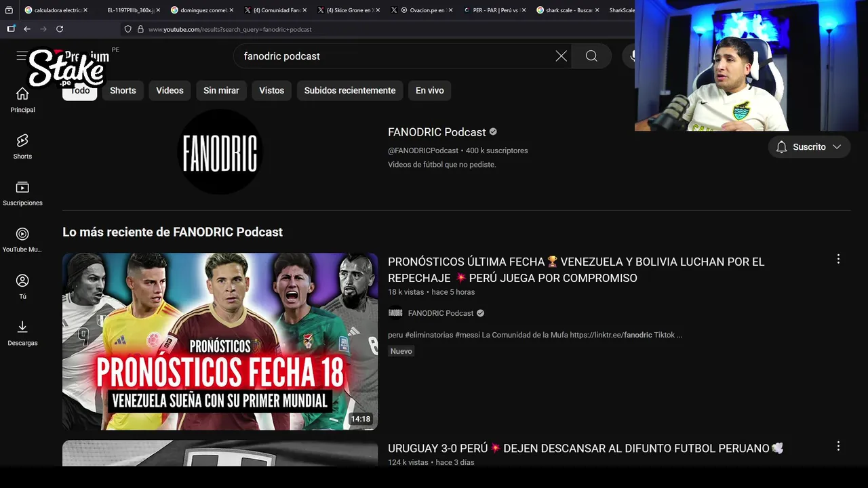Click the browser back arrow
Viewport: 868px width, 488px height.
[x=27, y=29]
